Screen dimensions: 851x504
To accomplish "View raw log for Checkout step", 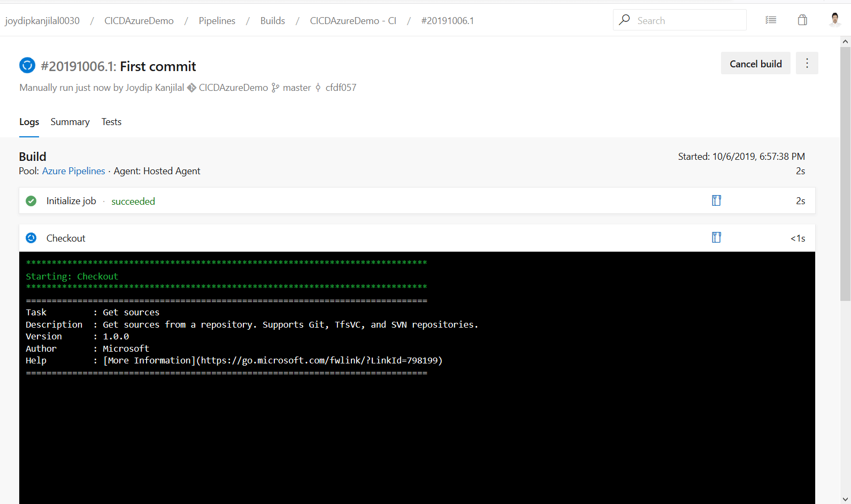I will 716,237.
